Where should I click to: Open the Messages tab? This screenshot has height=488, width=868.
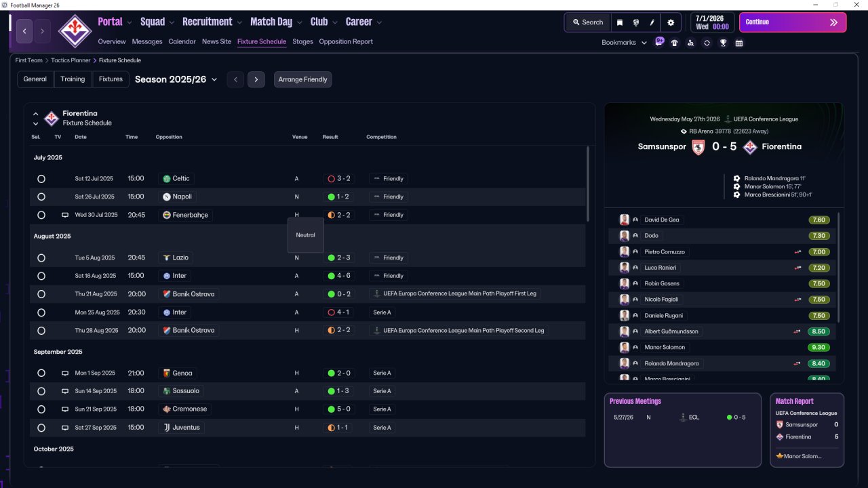click(147, 41)
